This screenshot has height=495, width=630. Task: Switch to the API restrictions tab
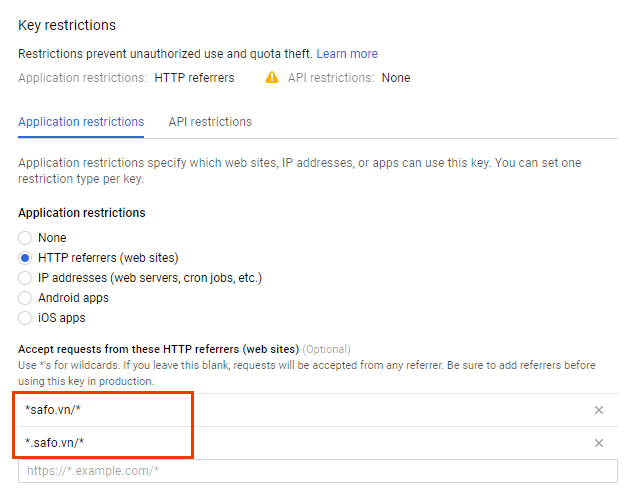[x=210, y=122]
